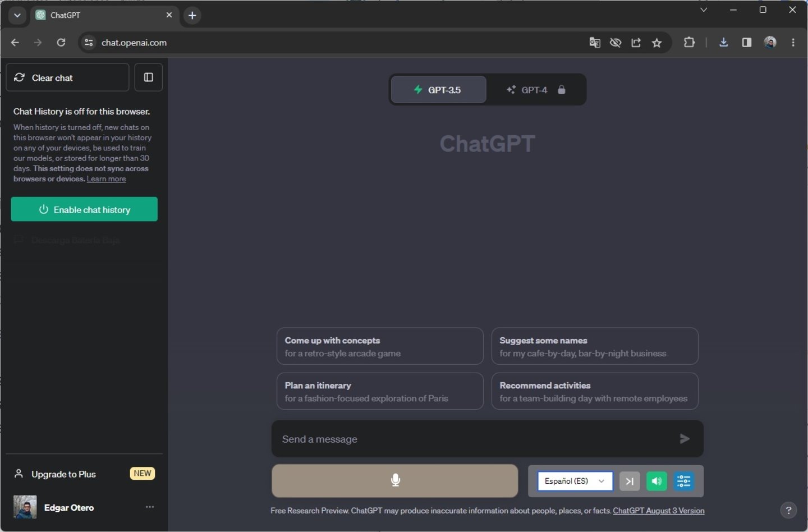
Task: Click the Chrome profile avatar in toolbar
Action: coord(770,43)
